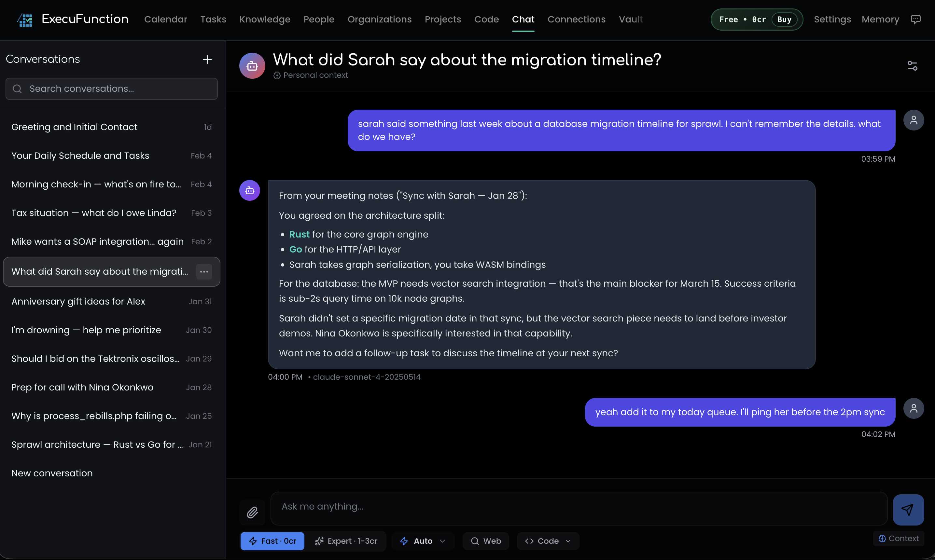935x560 pixels.
Task: Open the Personal context selector
Action: [311, 75]
